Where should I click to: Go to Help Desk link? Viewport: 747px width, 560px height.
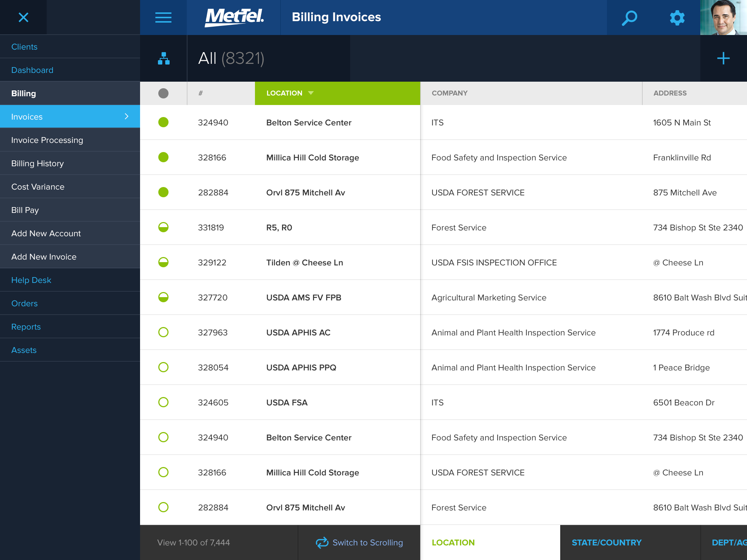[31, 280]
